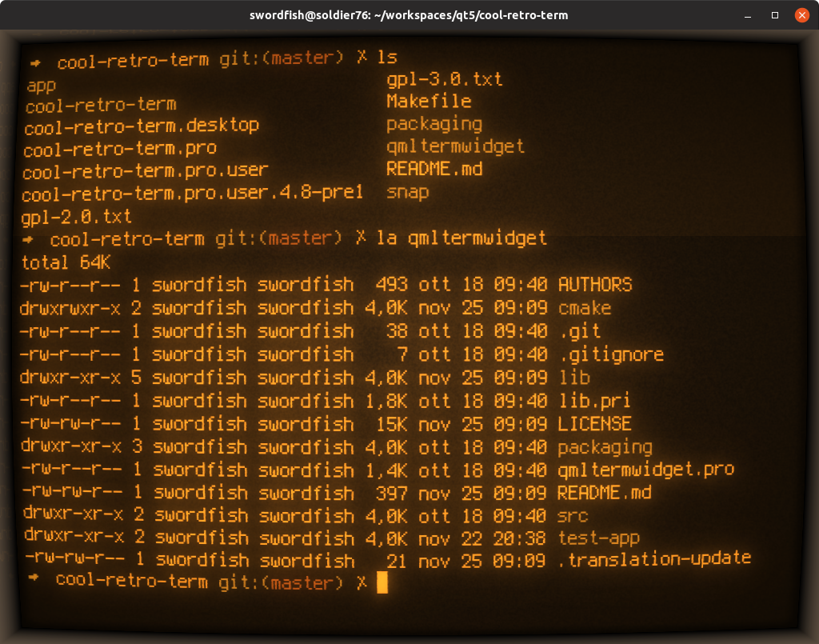Select the gpl-3.0.txt filename
The height and width of the screenshot is (644, 819).
point(443,79)
